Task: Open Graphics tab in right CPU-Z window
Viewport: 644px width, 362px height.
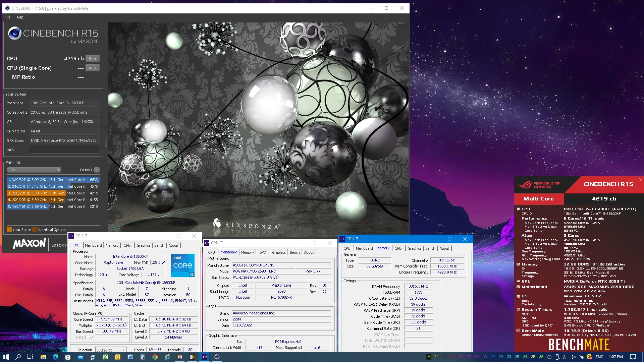Action: point(415,248)
